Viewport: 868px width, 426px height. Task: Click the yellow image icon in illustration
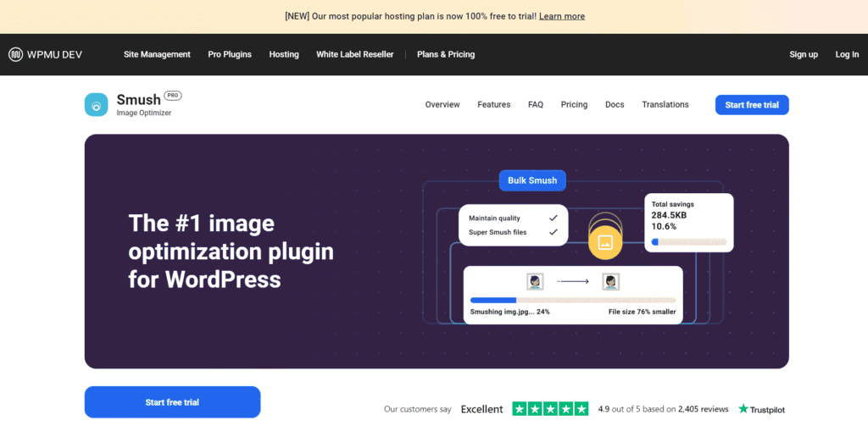(605, 242)
